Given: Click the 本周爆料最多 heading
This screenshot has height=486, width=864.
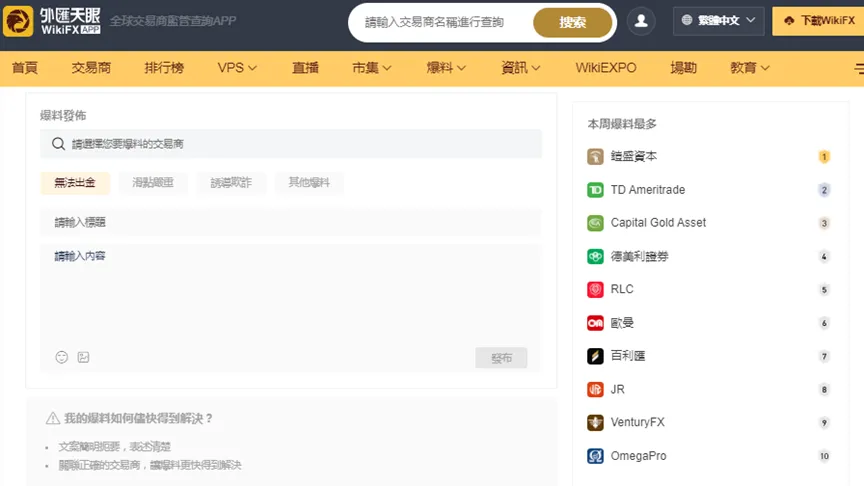Looking at the screenshot, I should 622,124.
